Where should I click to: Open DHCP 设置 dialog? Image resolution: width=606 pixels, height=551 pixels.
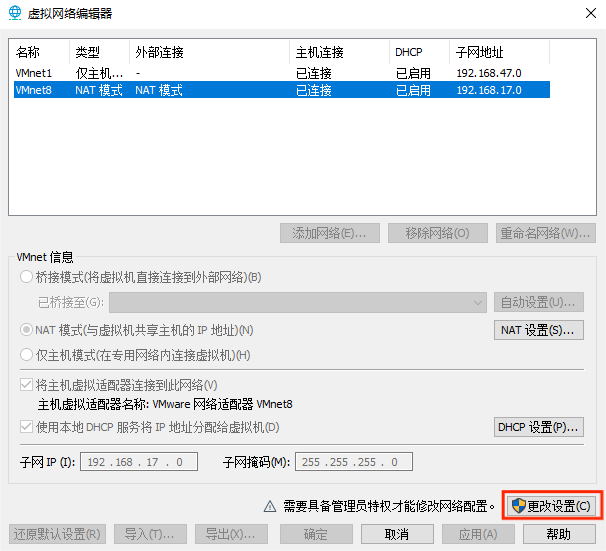pyautogui.click(x=539, y=428)
